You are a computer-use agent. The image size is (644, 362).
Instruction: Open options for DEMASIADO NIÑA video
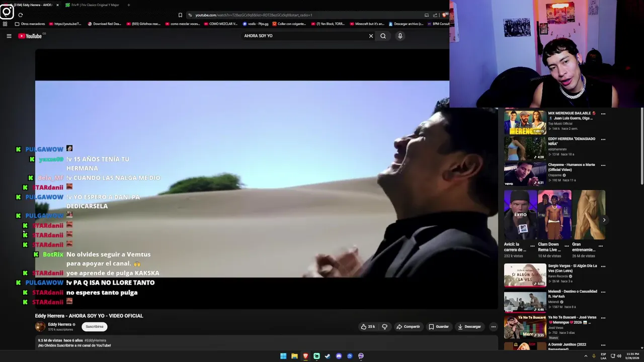point(603,139)
